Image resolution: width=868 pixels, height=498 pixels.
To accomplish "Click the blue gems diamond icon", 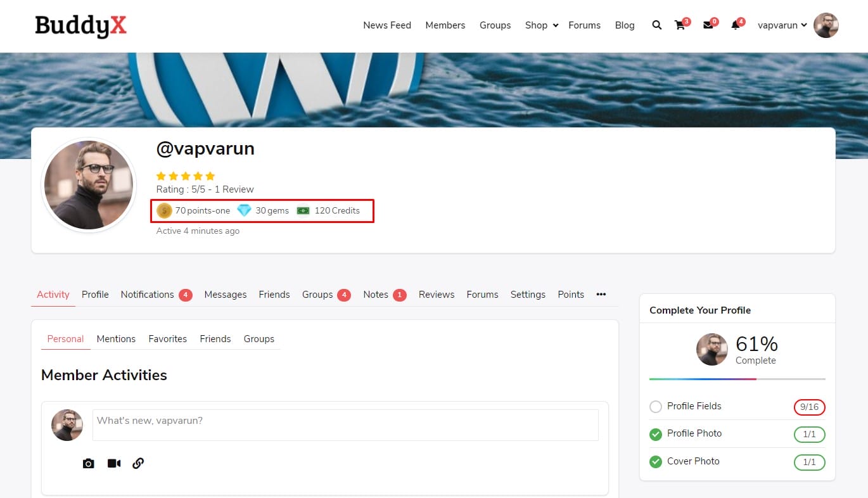I will [244, 210].
